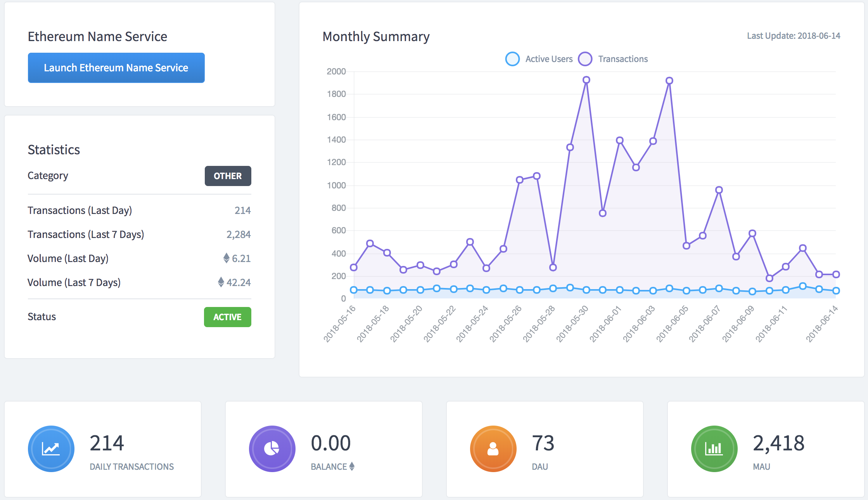Viewport: 868px width, 500px height.
Task: Click the 0.00 balance figure
Action: pyautogui.click(x=331, y=443)
